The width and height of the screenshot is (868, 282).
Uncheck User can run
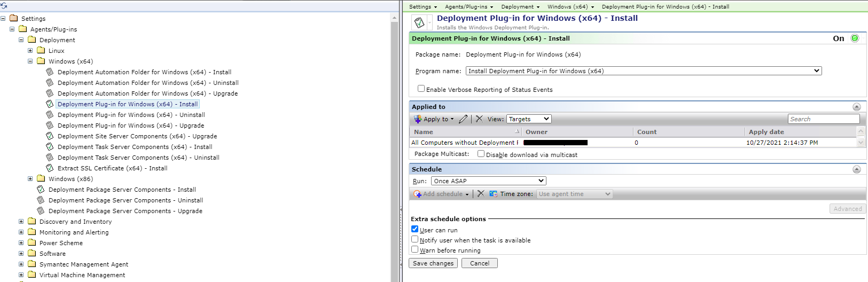click(x=415, y=229)
